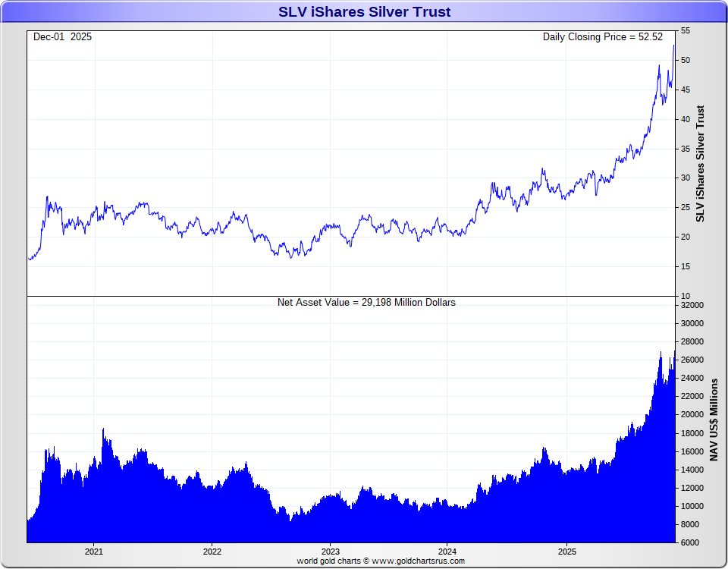This screenshot has height=569, width=728.
Task: Click the NAV axis value 16000
Action: pyautogui.click(x=692, y=451)
